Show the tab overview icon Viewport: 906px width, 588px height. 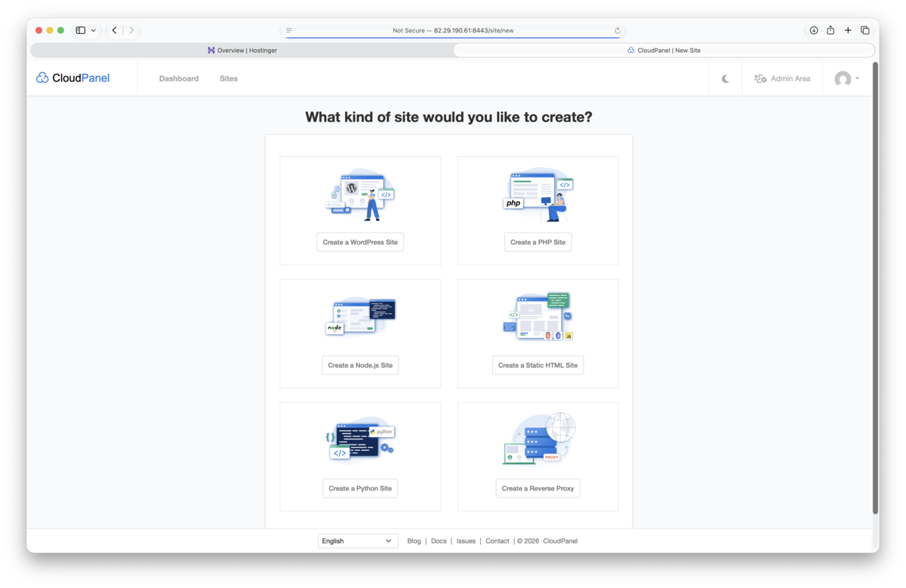865,30
